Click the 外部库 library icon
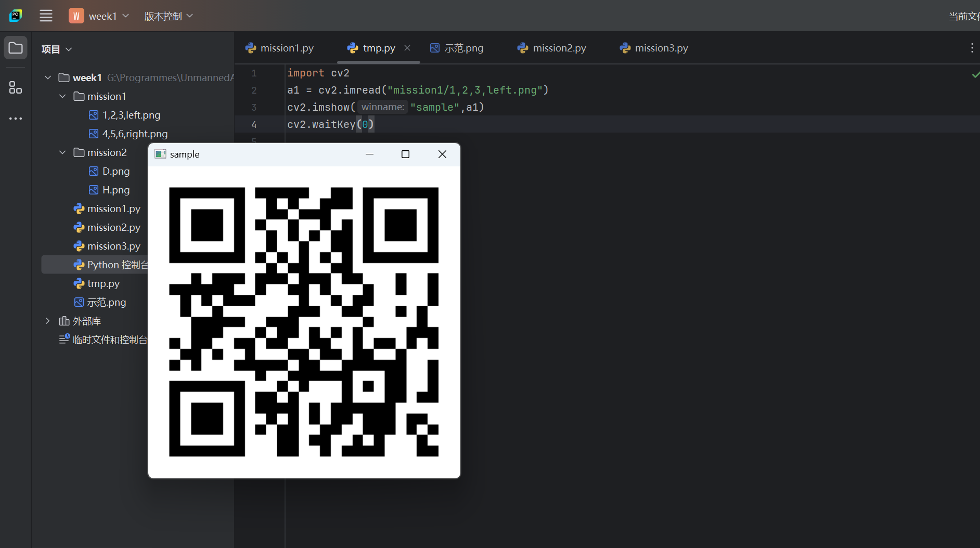This screenshot has width=980, height=548. click(64, 321)
